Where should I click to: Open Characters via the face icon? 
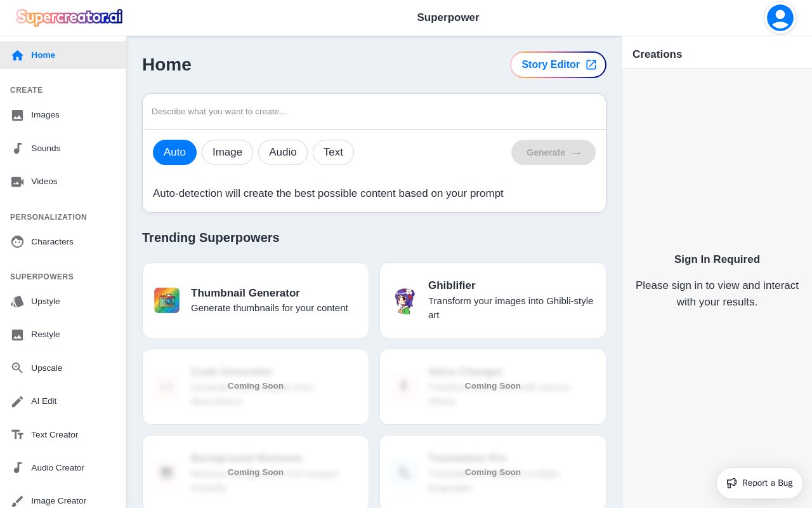[17, 242]
